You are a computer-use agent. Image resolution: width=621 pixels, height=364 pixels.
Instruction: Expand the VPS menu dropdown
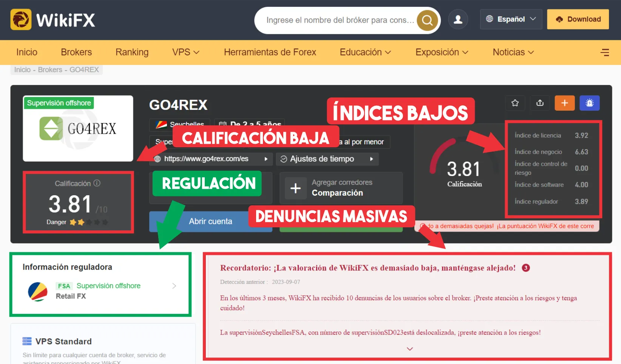[186, 52]
